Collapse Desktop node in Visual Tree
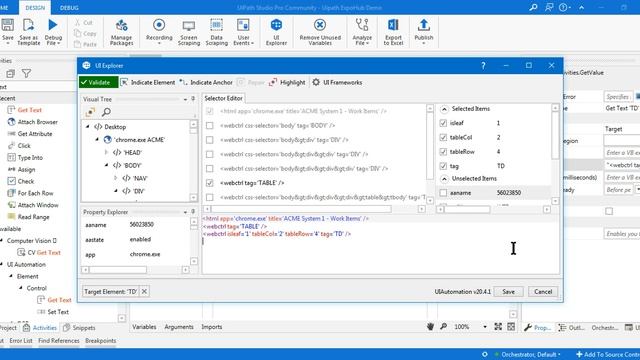Screen dimensions: 640x360 point(87,127)
